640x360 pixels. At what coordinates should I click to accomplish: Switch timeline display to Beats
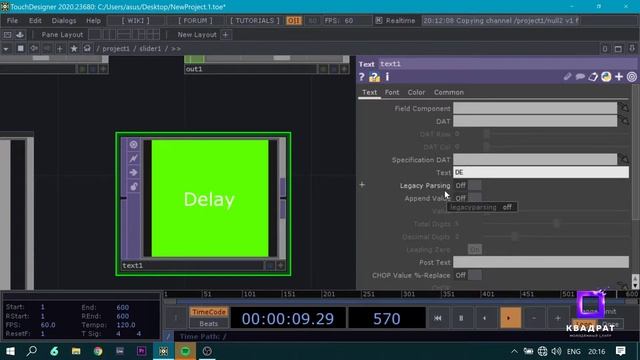tap(209, 324)
